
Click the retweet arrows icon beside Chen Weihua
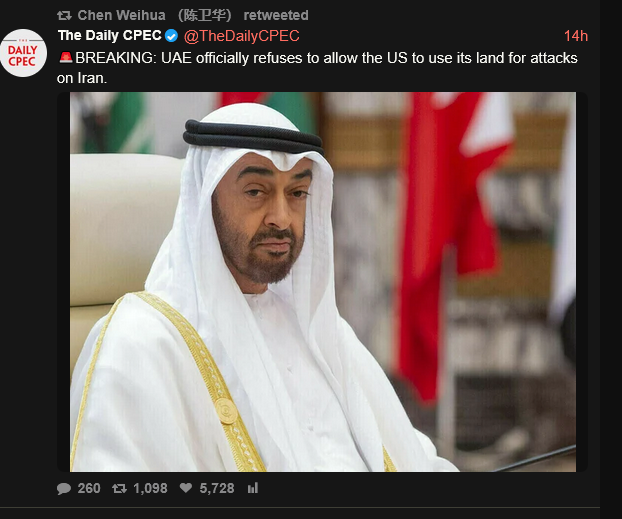pos(64,15)
